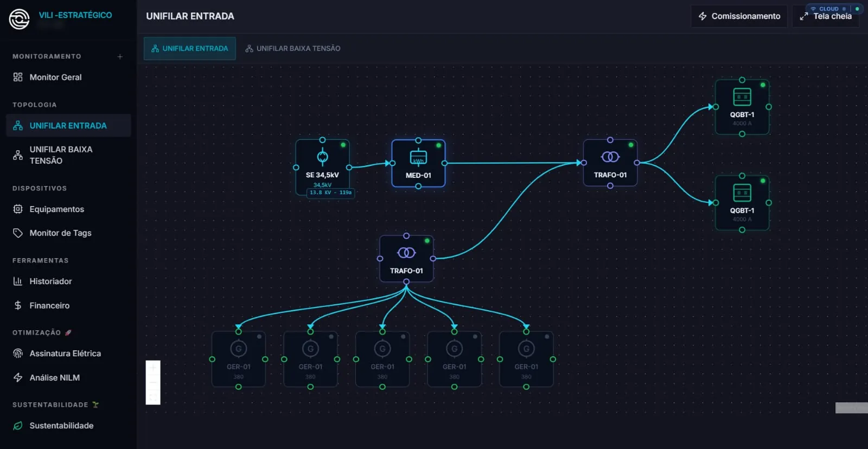868x449 pixels.
Task: Click the DISPOSITIVOS section header
Action: (40, 188)
